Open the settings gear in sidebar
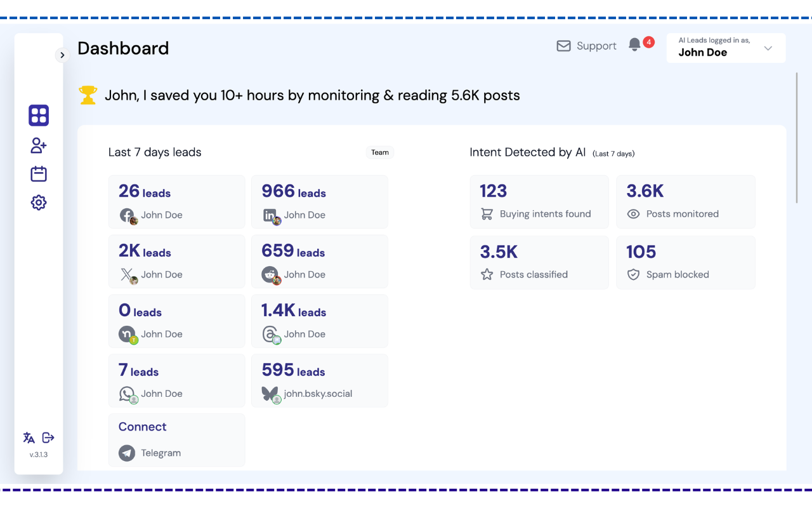Viewport: 812px width, 508px height. (x=39, y=203)
